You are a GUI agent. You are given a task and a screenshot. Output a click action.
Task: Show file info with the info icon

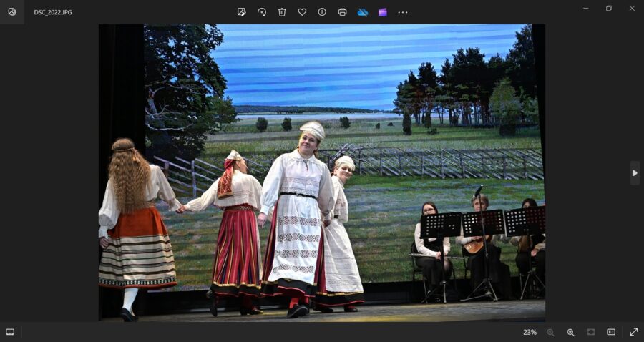[x=322, y=12]
